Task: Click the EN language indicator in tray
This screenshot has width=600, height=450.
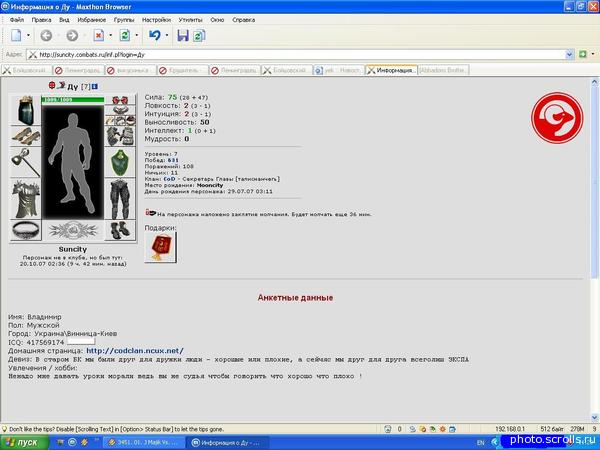Action: [x=481, y=443]
